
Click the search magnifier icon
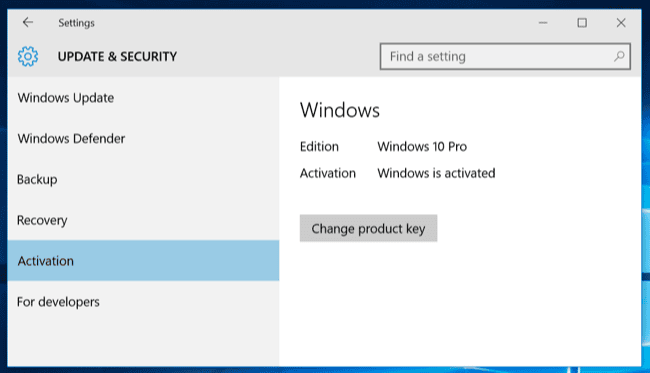coord(619,56)
